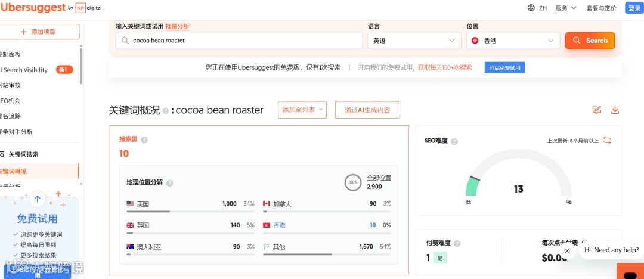Click the 1,000 value in 美国 row
The width and height of the screenshot is (644, 279).
point(230,204)
